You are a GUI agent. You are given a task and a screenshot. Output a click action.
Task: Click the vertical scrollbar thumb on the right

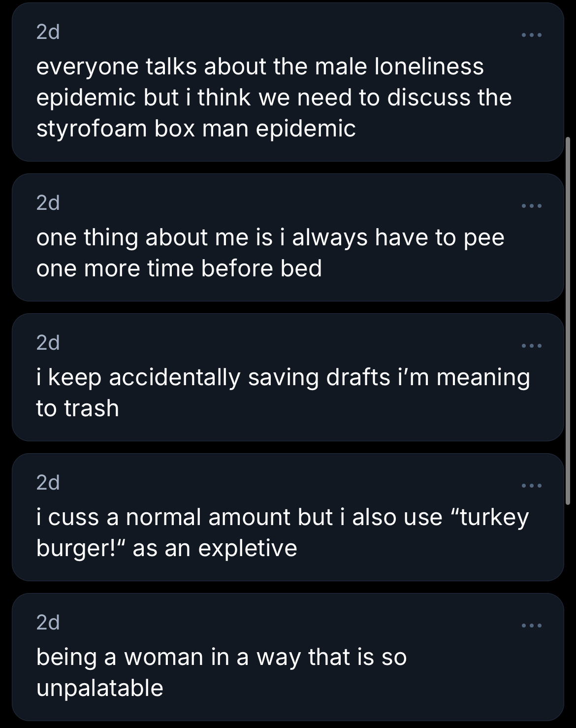568,320
